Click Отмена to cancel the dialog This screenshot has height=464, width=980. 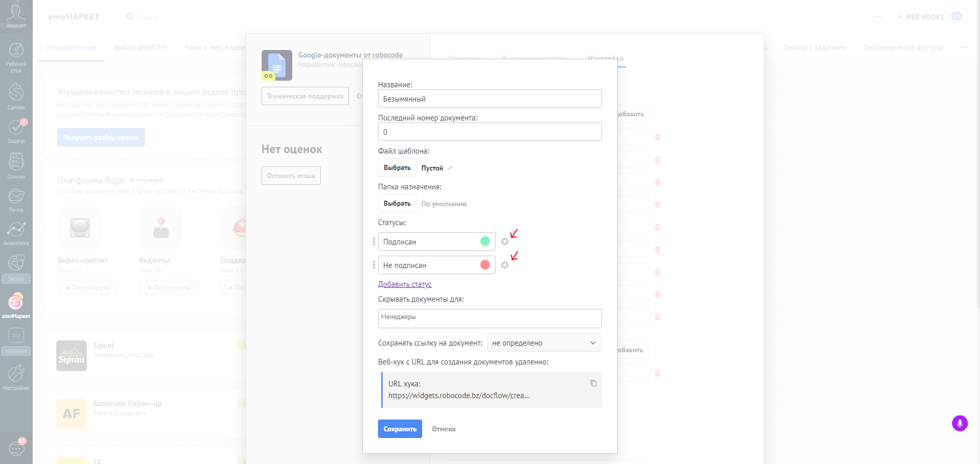pyautogui.click(x=444, y=429)
